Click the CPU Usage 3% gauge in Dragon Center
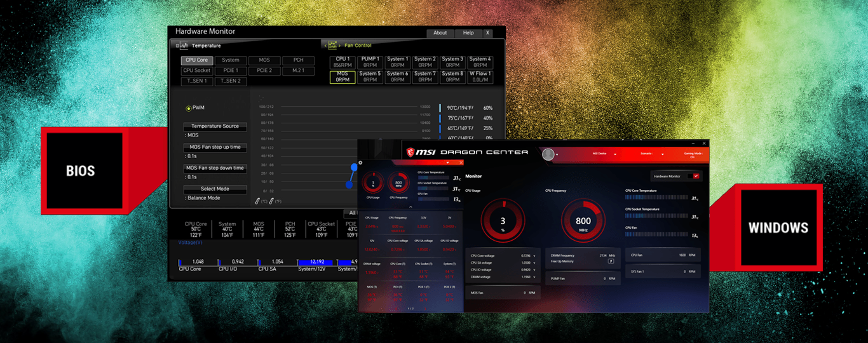 [x=503, y=221]
